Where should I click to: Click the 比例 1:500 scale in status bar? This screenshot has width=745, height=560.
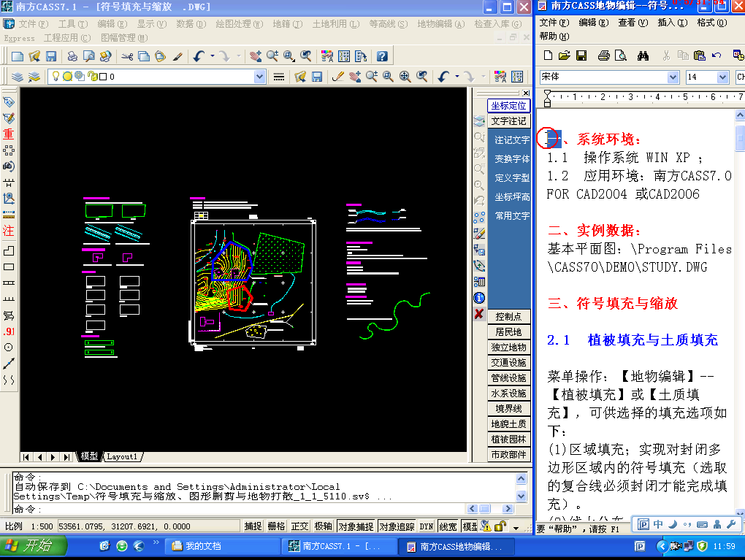click(29, 526)
